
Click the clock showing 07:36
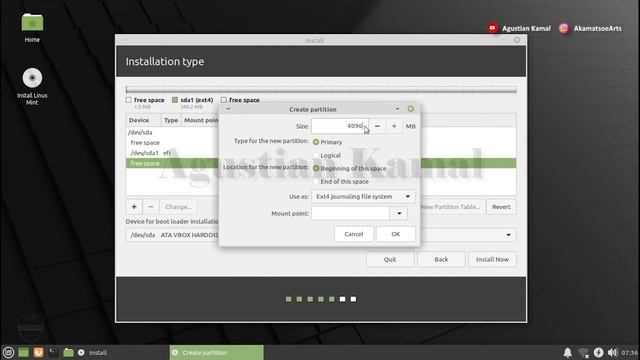click(x=629, y=353)
